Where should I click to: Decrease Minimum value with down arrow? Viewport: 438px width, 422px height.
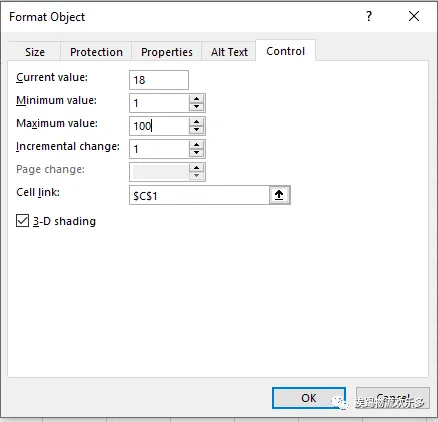[197, 107]
